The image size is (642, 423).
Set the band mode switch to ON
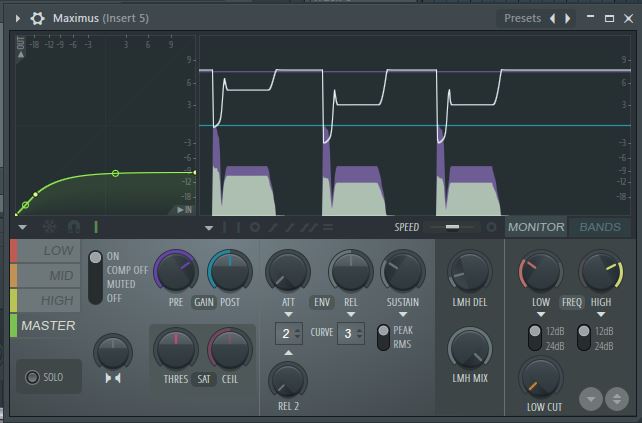[x=113, y=256]
